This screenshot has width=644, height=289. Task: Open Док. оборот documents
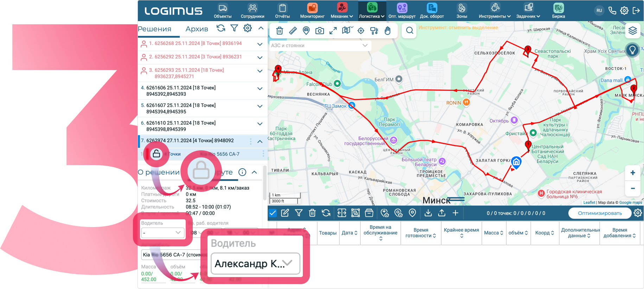click(x=432, y=11)
